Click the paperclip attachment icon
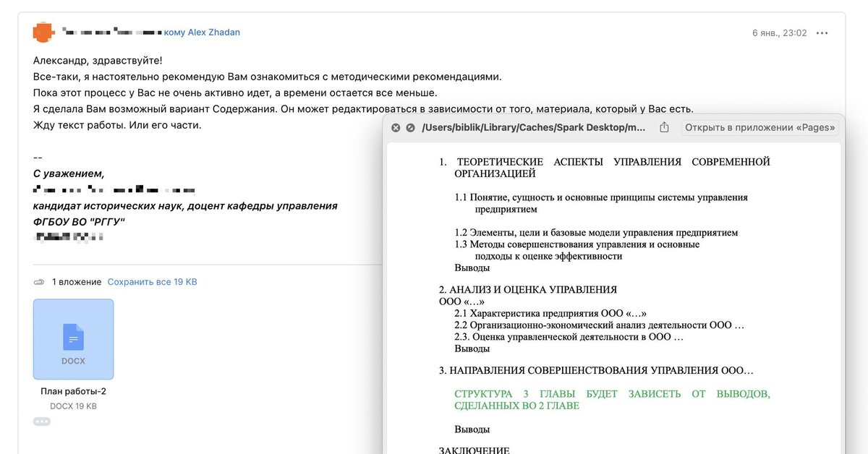 point(39,282)
